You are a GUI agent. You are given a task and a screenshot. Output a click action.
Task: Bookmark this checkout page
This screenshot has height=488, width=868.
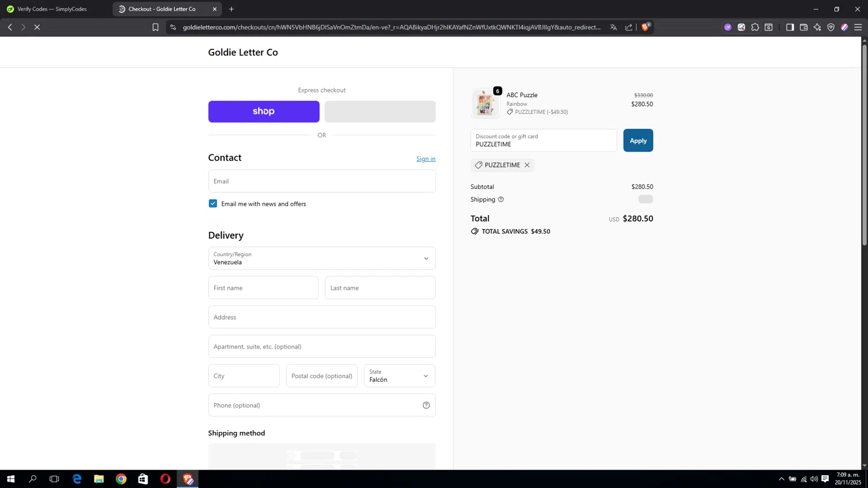(155, 27)
